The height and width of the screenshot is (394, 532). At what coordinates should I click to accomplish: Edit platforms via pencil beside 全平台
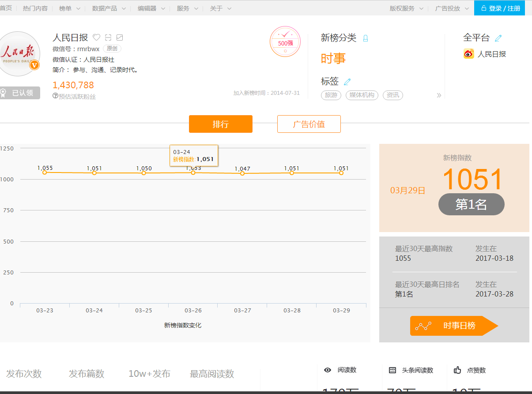click(x=498, y=38)
